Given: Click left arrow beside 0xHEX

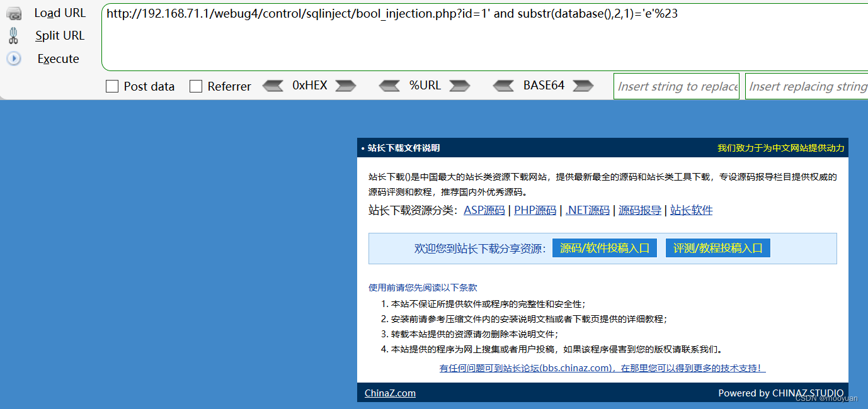Looking at the screenshot, I should click(273, 86).
